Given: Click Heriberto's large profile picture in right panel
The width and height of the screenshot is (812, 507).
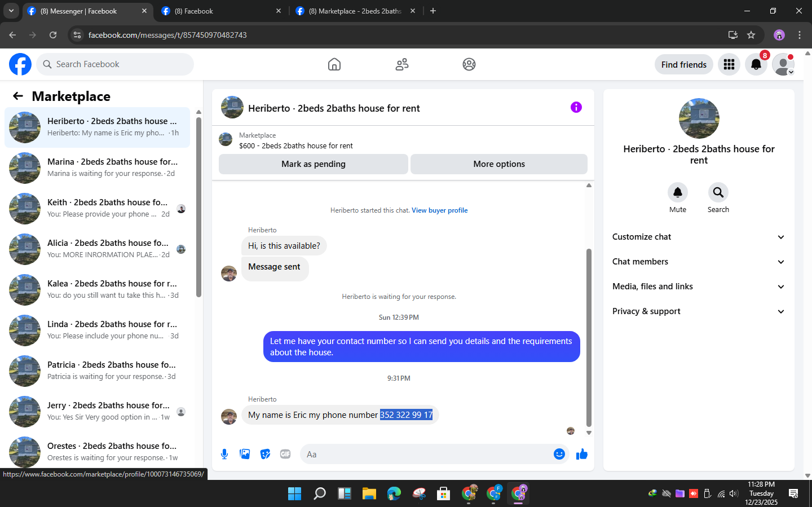Looking at the screenshot, I should (x=699, y=118).
